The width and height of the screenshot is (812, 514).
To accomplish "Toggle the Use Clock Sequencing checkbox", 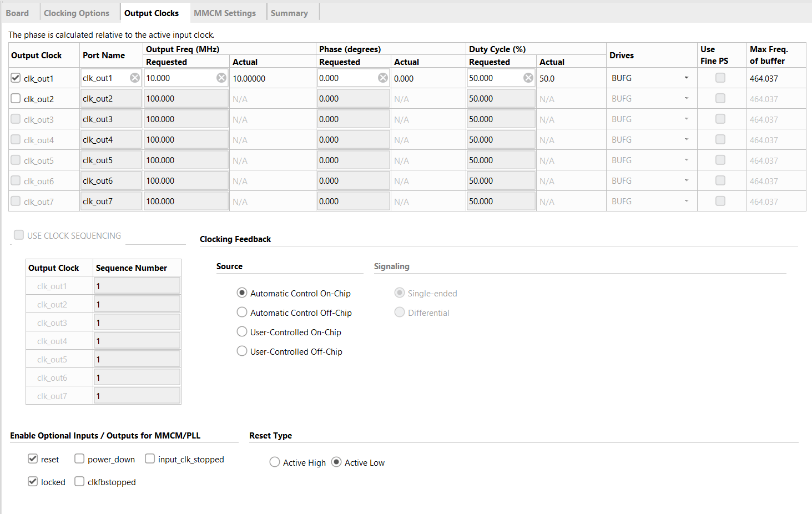I will coord(19,235).
